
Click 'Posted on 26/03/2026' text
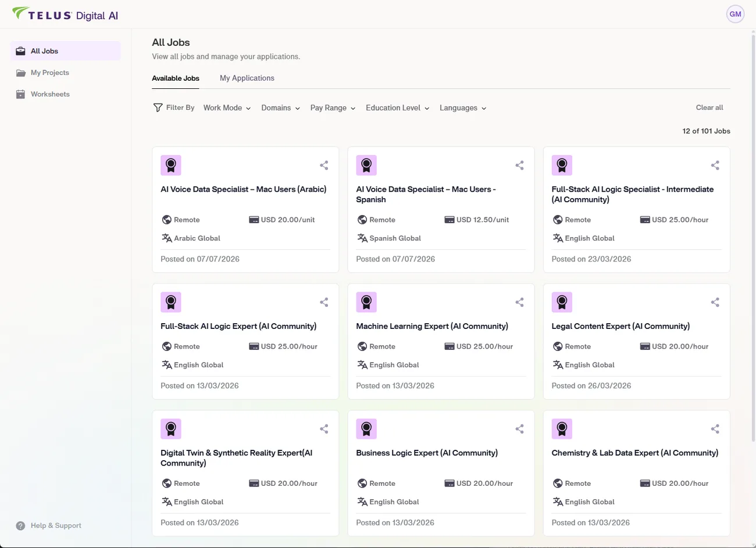click(591, 386)
